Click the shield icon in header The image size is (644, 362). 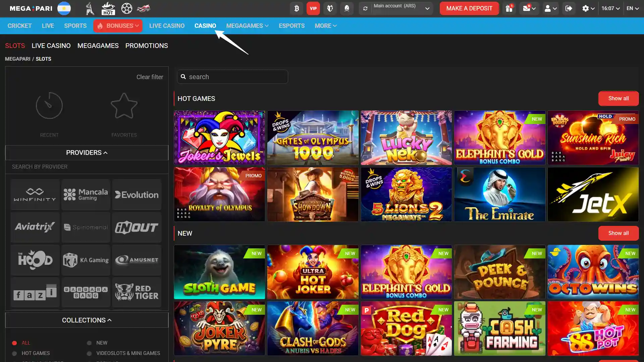tap(330, 8)
